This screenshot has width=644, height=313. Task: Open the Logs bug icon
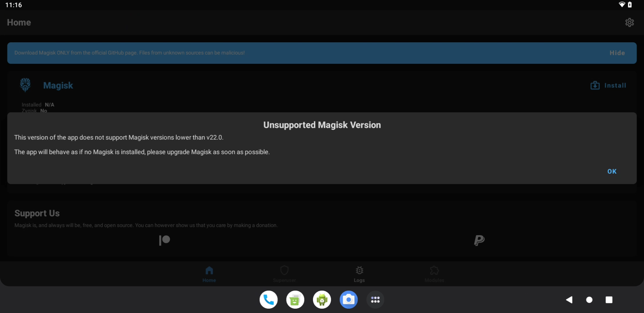pos(359,270)
